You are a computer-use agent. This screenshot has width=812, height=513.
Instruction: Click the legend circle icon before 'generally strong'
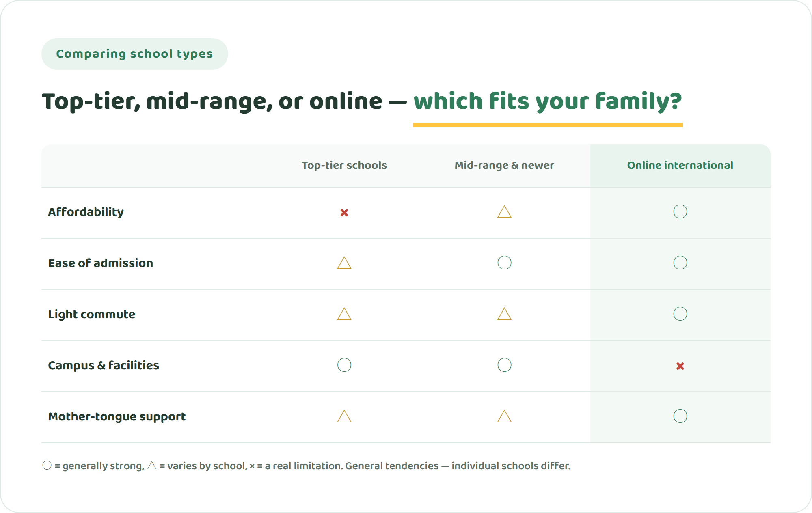(47, 465)
